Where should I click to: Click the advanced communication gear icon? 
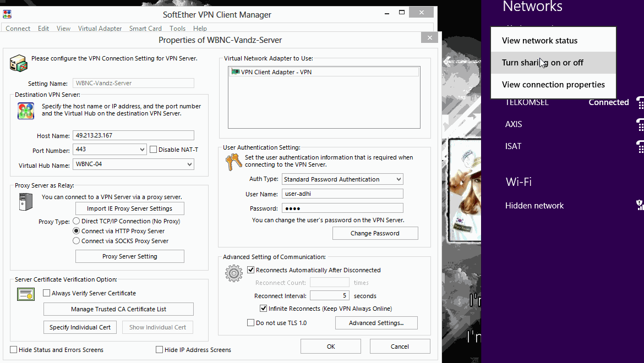pos(234,273)
